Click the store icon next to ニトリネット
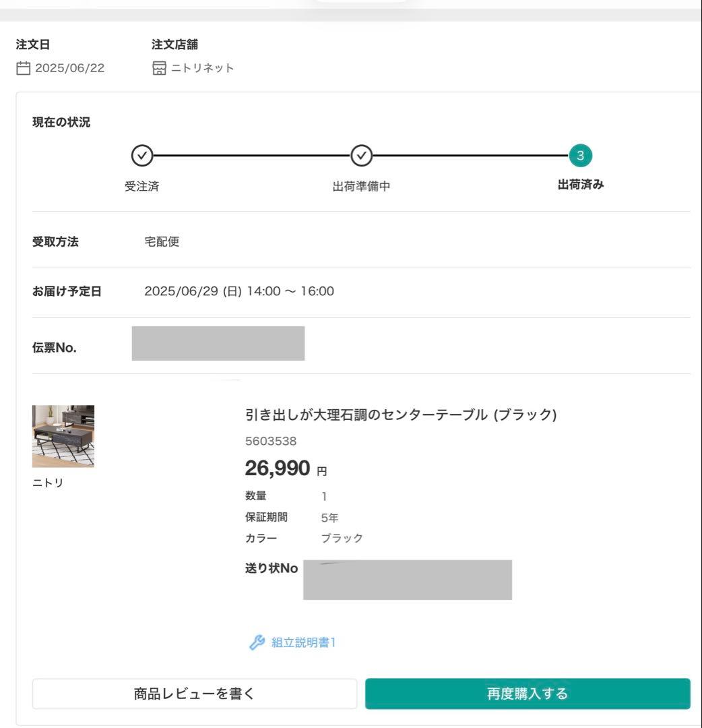 [158, 67]
